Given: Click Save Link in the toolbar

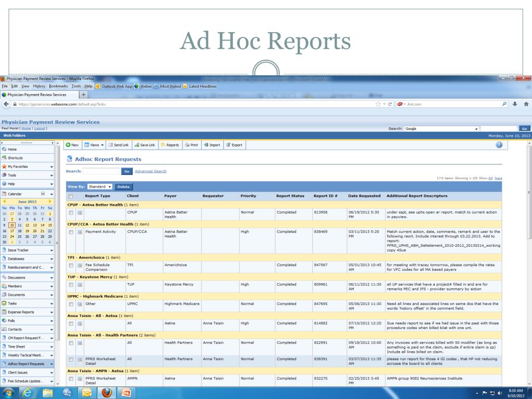Looking at the screenshot, I should point(144,145).
